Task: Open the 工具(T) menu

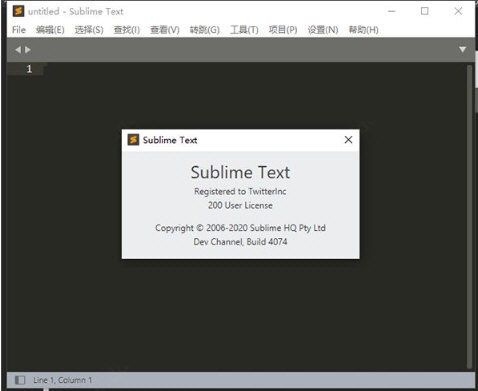Action: [x=244, y=30]
